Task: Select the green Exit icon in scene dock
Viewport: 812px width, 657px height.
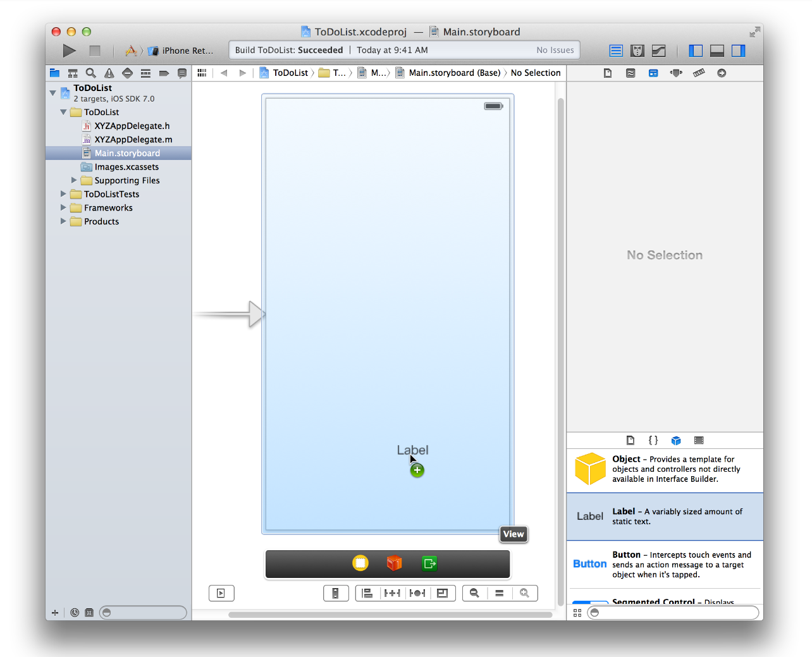Action: tap(429, 563)
